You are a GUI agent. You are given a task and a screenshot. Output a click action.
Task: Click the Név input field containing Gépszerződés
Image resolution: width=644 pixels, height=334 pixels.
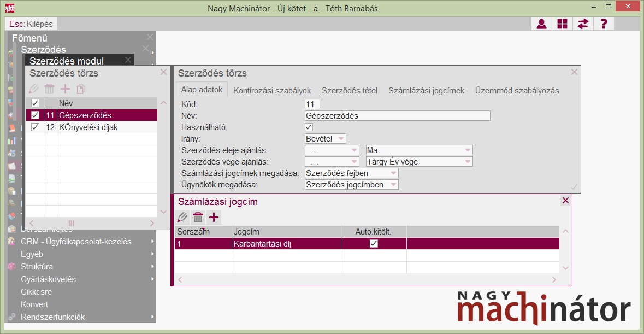click(398, 116)
